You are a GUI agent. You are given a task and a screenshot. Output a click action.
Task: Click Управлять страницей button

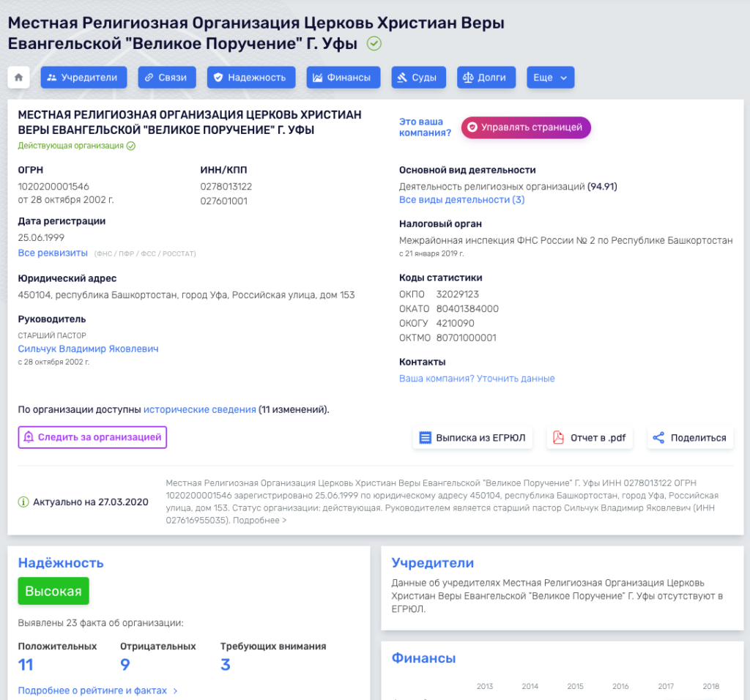click(x=526, y=127)
